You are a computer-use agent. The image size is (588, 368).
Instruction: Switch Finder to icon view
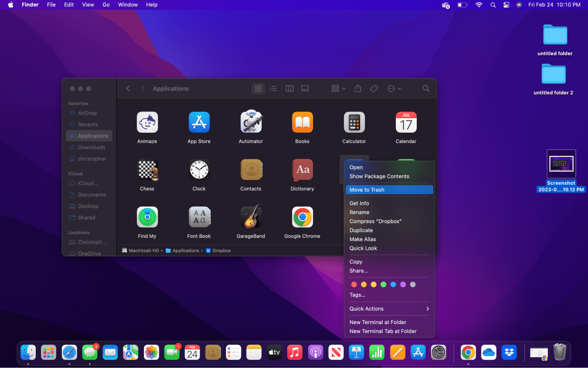258,88
